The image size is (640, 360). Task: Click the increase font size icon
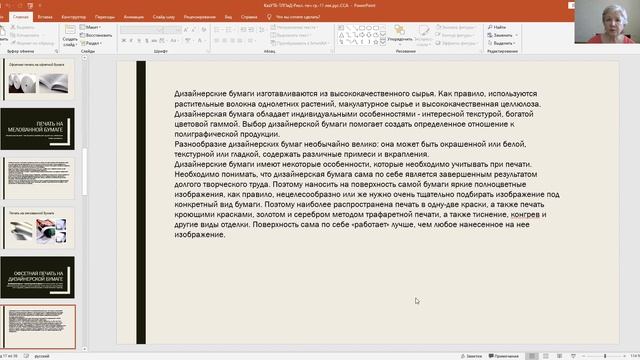click(186, 30)
